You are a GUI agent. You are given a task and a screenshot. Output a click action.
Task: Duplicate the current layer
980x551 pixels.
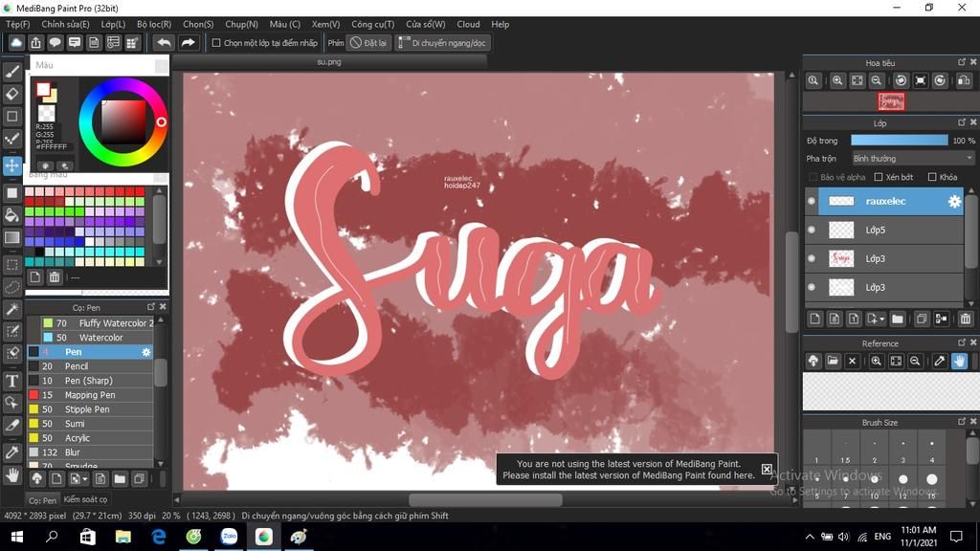pos(922,320)
